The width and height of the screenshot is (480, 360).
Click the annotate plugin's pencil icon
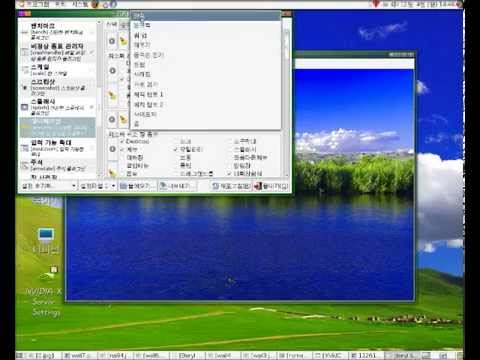click(24, 165)
